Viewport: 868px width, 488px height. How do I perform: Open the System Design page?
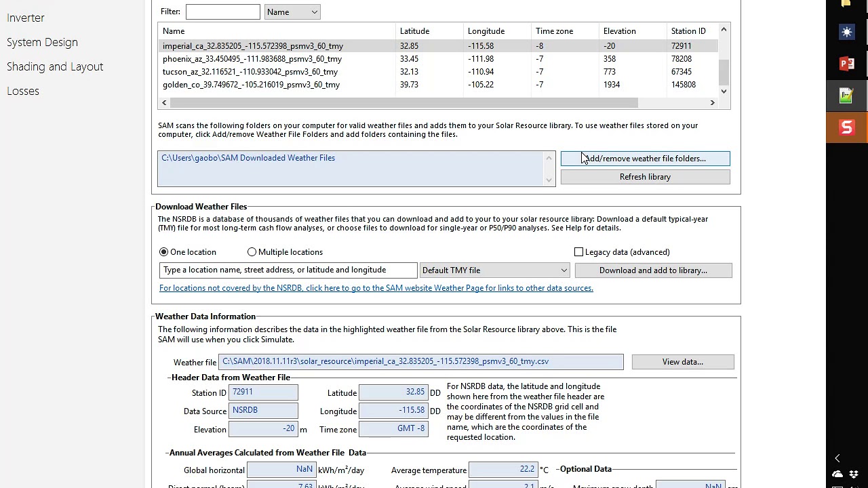pyautogui.click(x=42, y=42)
